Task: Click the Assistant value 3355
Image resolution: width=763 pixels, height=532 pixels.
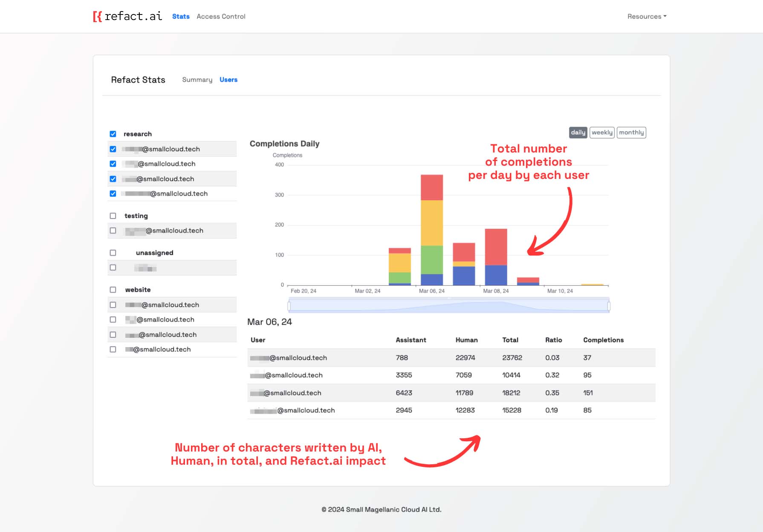Action: point(404,375)
